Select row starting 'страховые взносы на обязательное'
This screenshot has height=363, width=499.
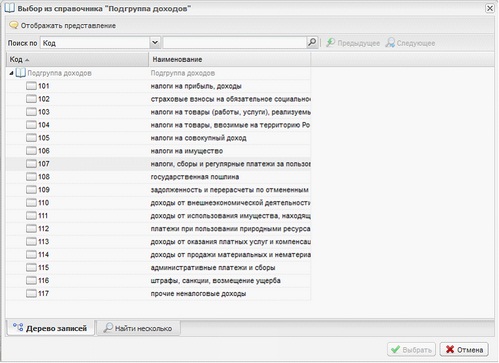pos(158,99)
